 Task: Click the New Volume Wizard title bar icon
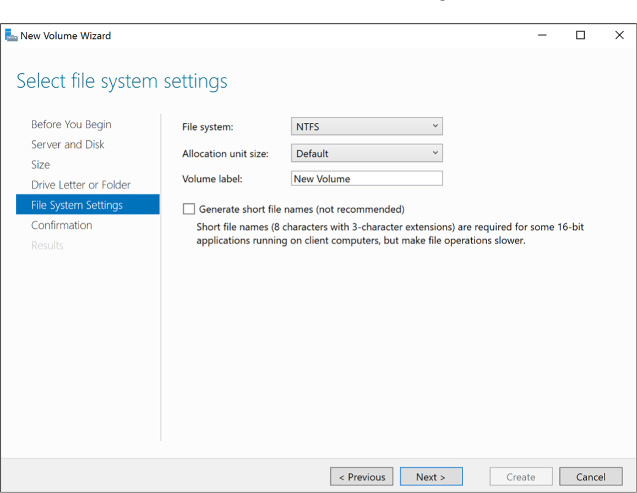tap(11, 36)
